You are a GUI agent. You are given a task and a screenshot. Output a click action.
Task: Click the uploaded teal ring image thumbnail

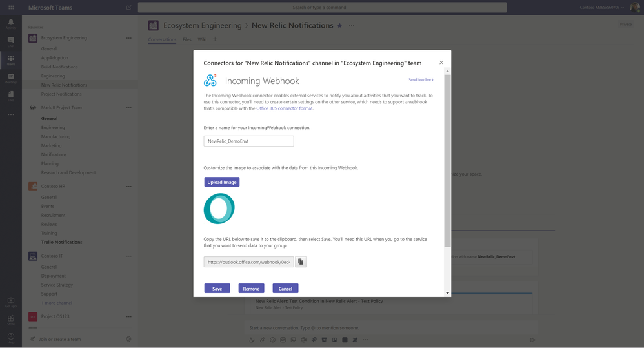tap(219, 209)
